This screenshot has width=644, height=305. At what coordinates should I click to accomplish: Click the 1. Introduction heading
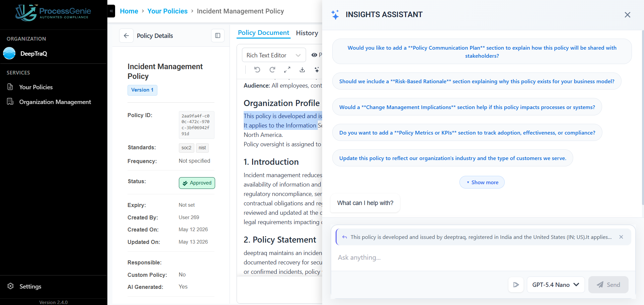[x=271, y=162]
